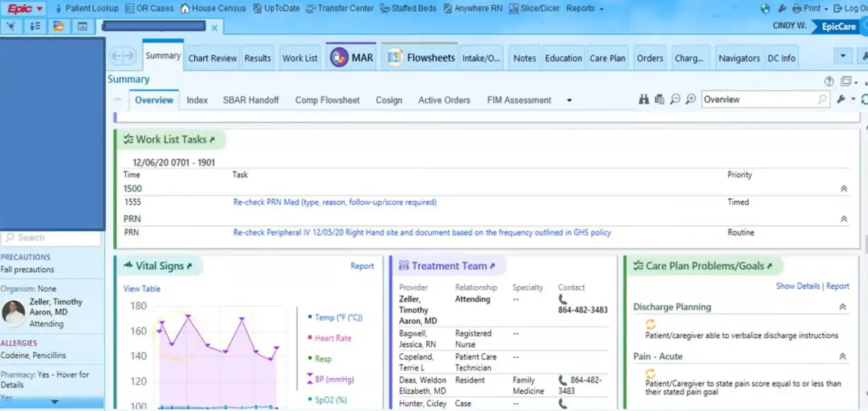
Task: Click the window layout icon beside help
Action: pyautogui.click(x=847, y=81)
